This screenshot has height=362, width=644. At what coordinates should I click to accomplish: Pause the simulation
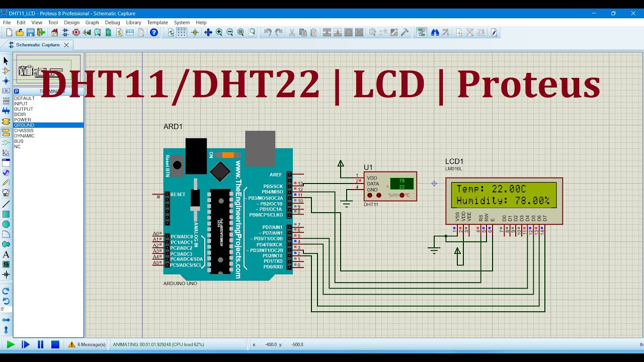tap(41, 344)
